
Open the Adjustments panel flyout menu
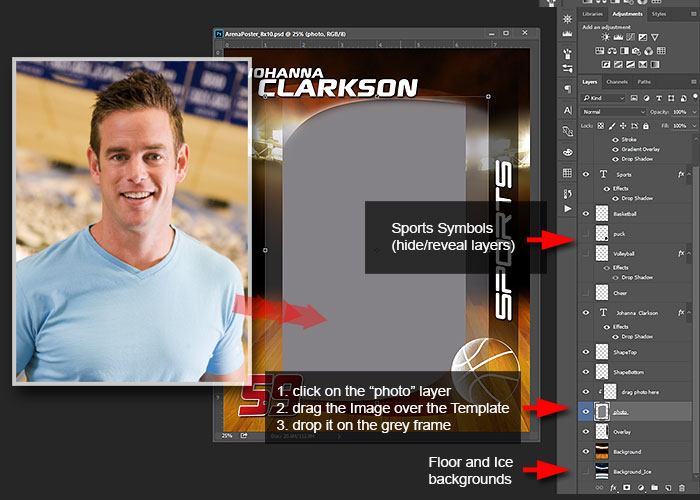694,14
